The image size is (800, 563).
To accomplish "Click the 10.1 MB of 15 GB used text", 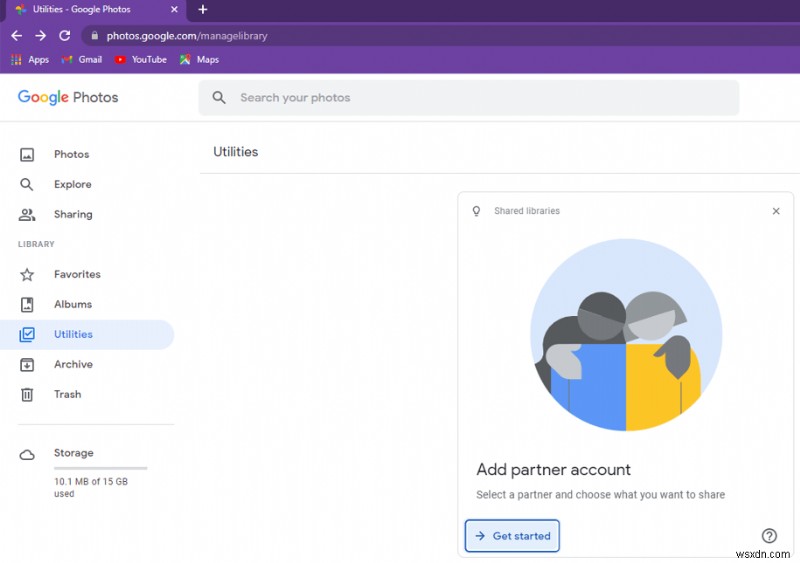I will point(91,487).
